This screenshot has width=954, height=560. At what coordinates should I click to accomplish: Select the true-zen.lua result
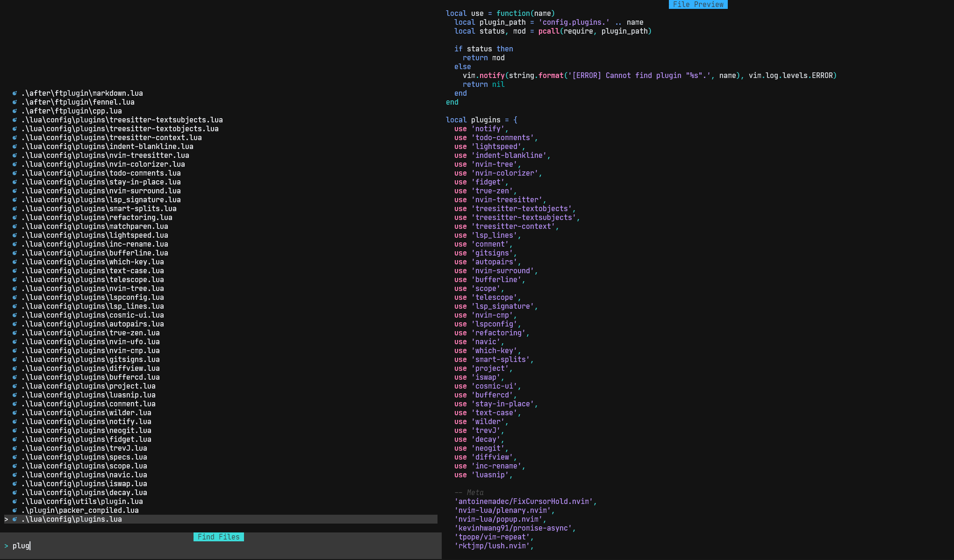pos(91,333)
